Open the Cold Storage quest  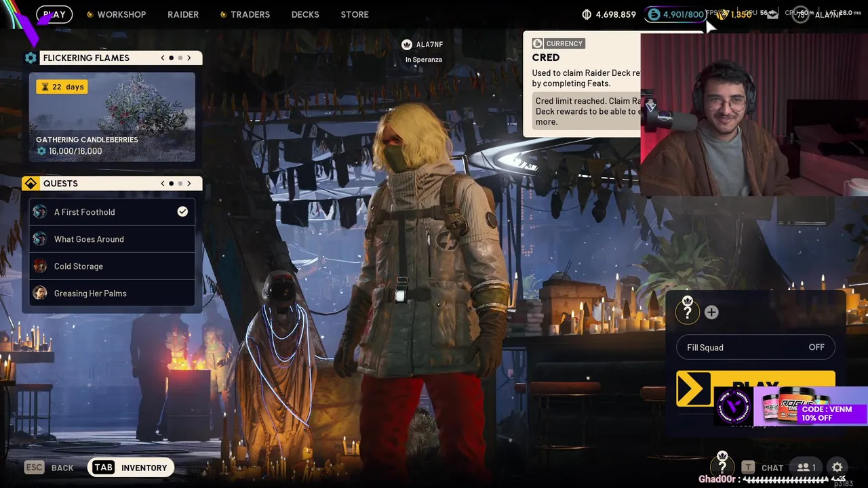112,266
